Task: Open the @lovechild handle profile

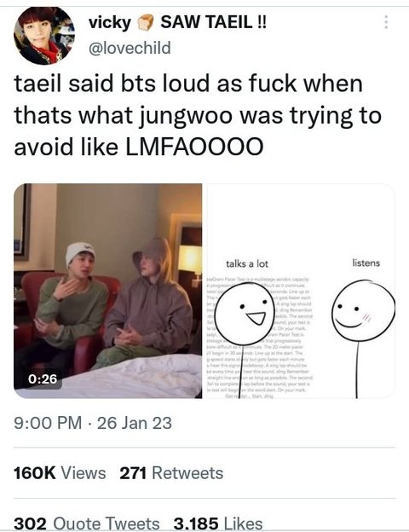Action: click(x=130, y=48)
